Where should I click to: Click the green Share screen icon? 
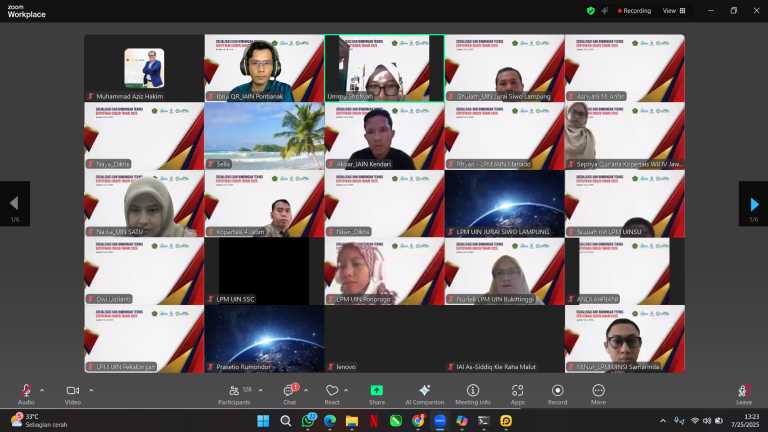coord(376,391)
